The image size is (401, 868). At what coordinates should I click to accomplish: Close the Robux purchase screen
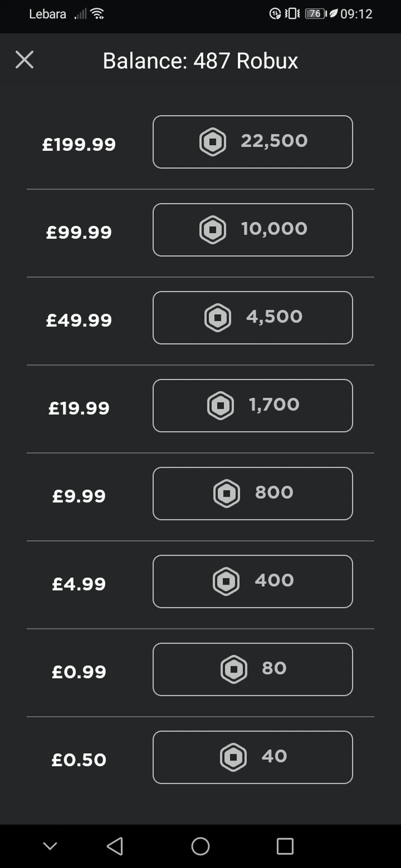pos(24,60)
